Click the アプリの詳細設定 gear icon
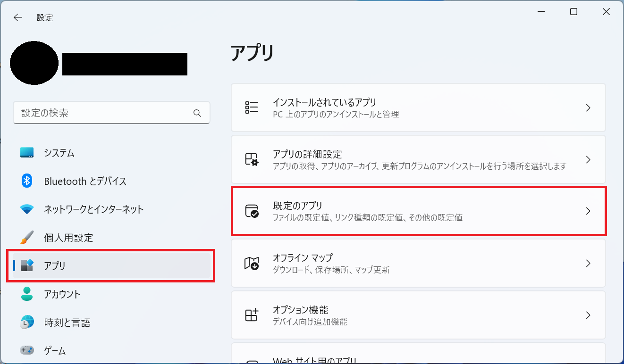This screenshot has height=364, width=624. click(251, 159)
